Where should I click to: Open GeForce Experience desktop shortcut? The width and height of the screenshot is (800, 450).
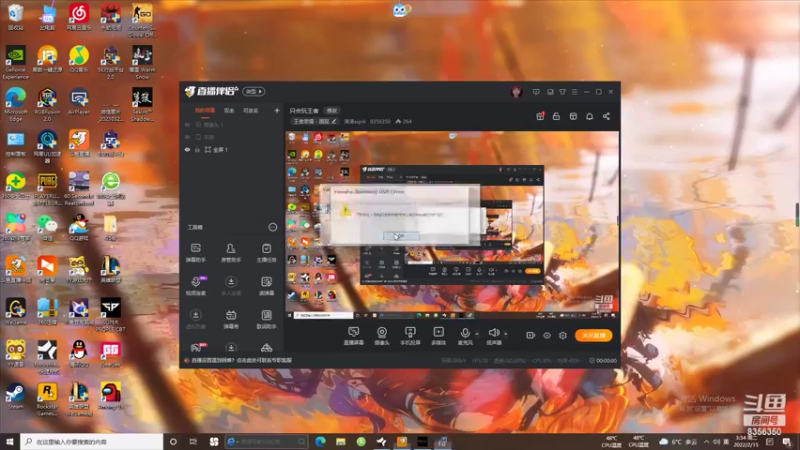(15, 62)
